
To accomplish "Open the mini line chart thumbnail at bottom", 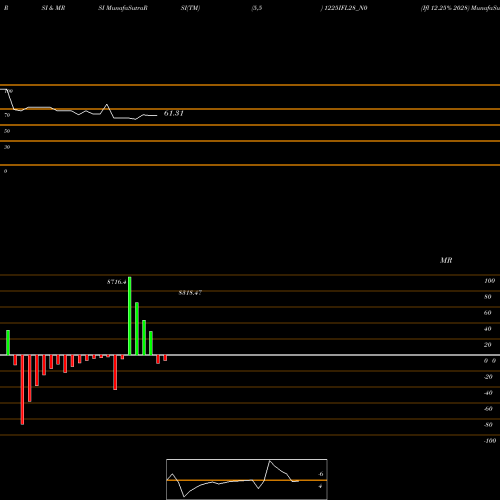I will [247, 479].
